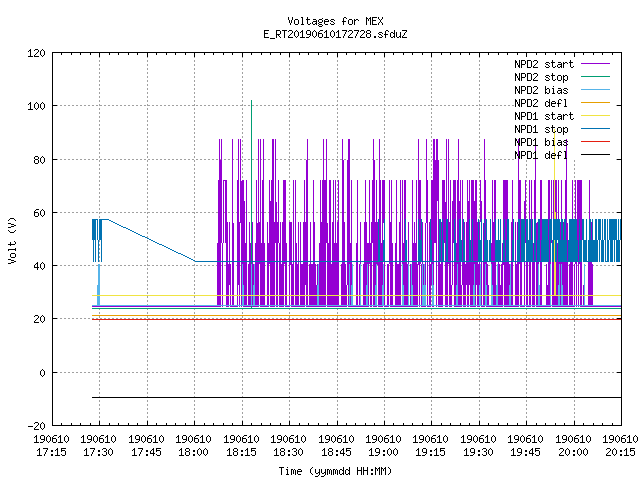640x480 pixels.
Task: Click the x-axis tick label 20:15
Action: pyautogui.click(x=620, y=452)
